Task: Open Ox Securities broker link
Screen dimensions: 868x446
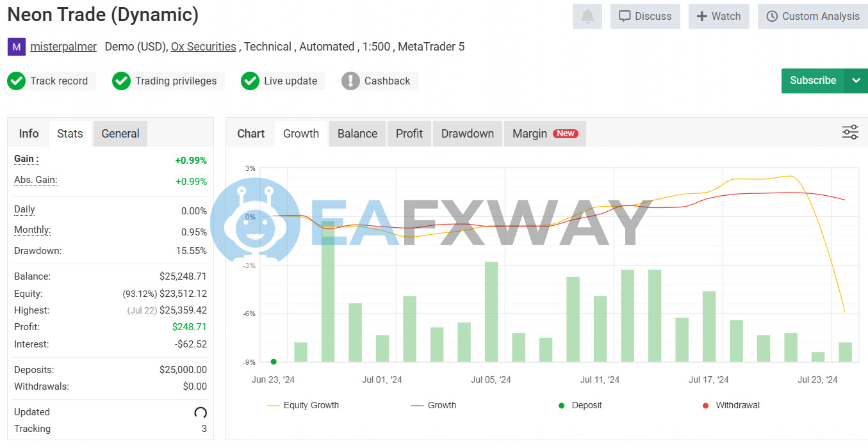Action: click(204, 47)
